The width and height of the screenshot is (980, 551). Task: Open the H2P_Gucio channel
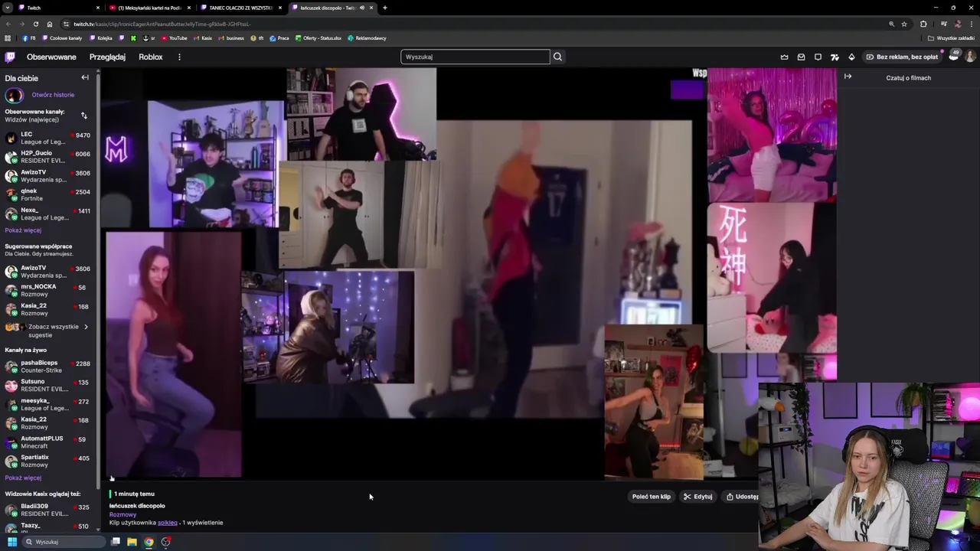click(x=48, y=157)
